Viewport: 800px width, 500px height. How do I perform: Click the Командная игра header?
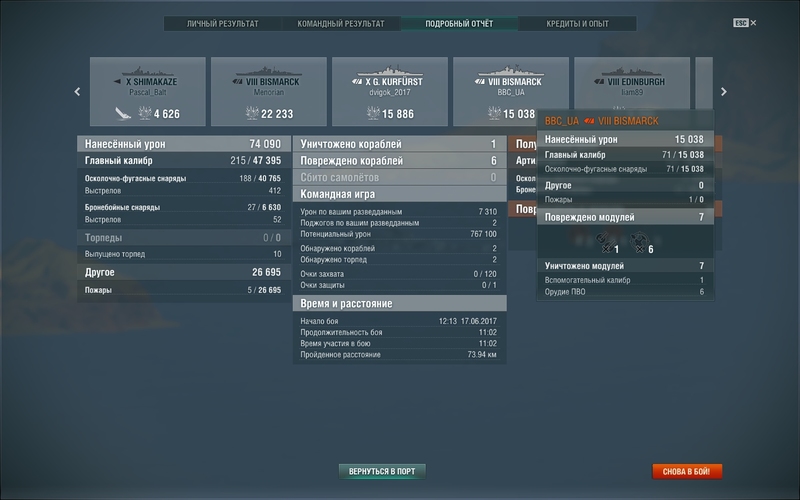click(399, 194)
